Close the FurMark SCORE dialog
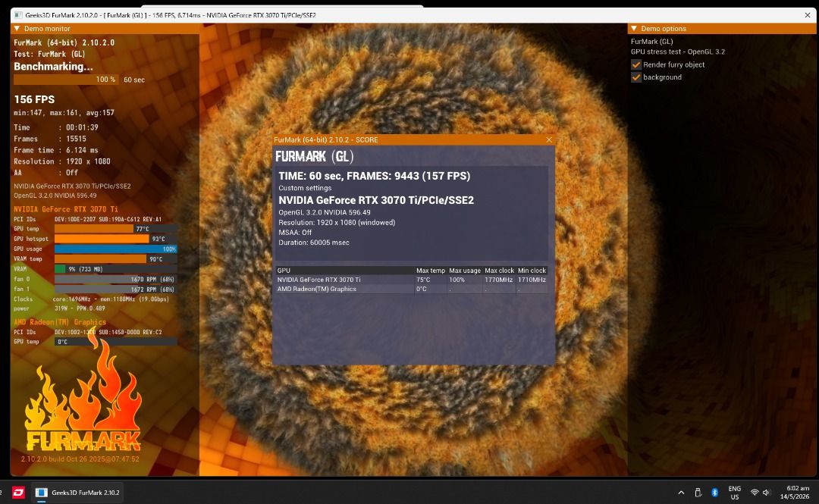 [548, 139]
